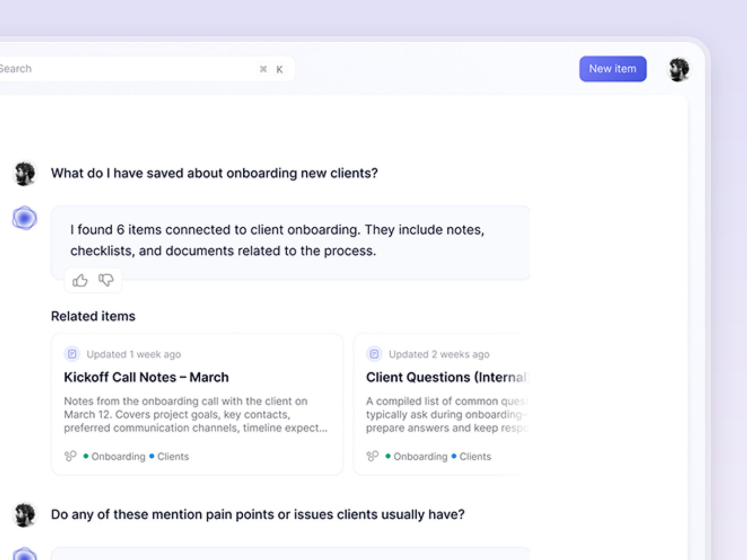Click the thumbs up feedback icon

[80, 280]
